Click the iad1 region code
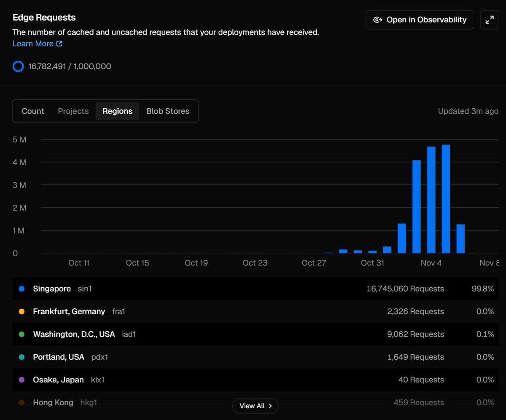 pyautogui.click(x=129, y=334)
